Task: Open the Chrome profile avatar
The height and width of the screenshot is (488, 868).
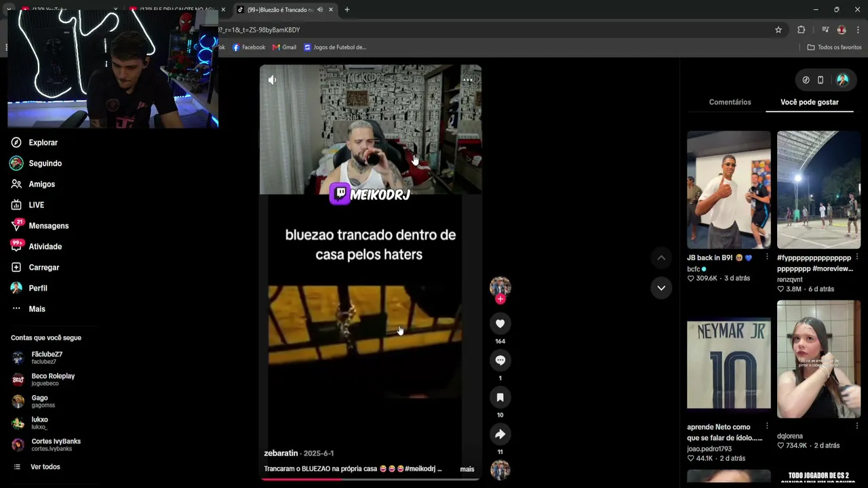Action: pos(842,30)
